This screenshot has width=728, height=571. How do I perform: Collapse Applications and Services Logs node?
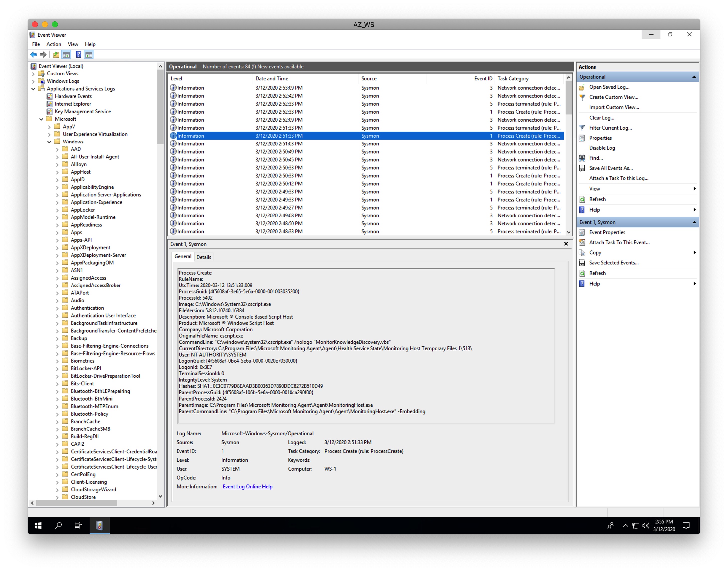(x=33, y=89)
